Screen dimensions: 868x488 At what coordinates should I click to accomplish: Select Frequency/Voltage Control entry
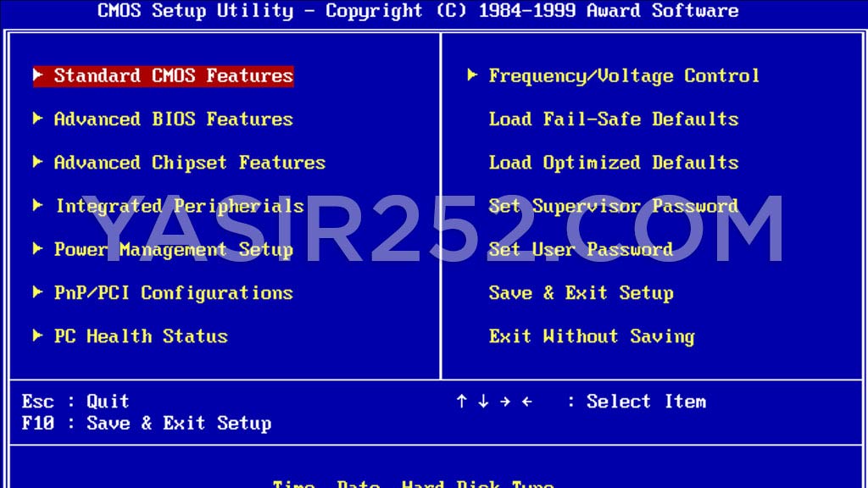click(624, 75)
